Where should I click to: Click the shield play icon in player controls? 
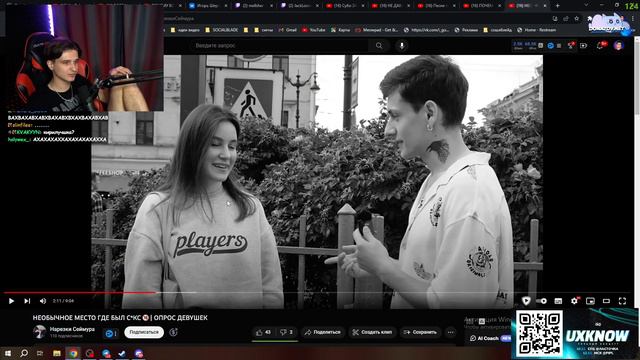pyautogui.click(x=526, y=301)
